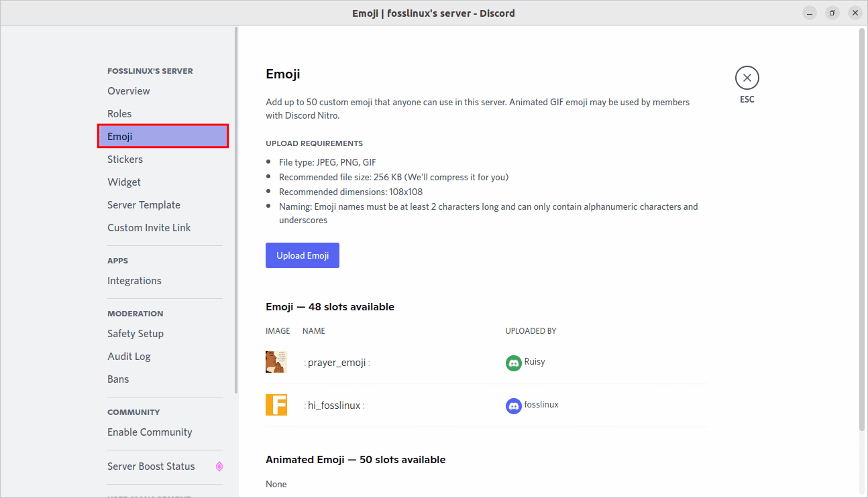
Task: Navigate to Server Template
Action: pos(144,205)
